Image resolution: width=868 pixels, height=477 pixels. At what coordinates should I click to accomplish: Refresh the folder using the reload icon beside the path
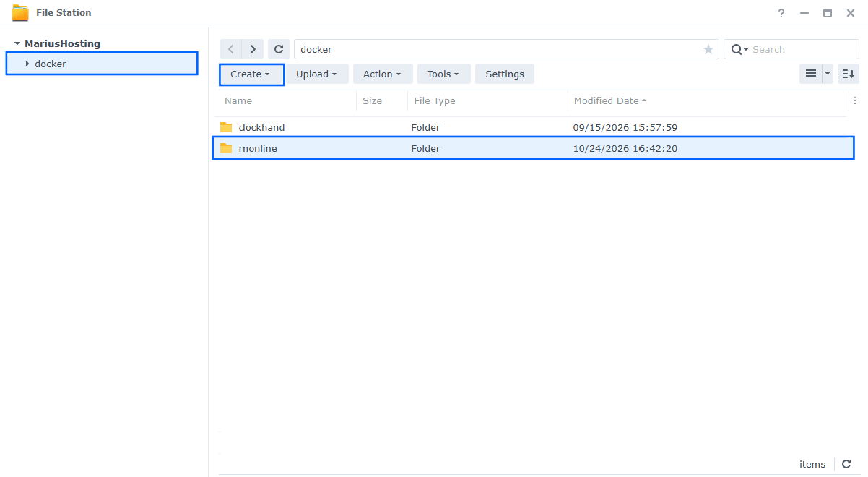(x=279, y=49)
